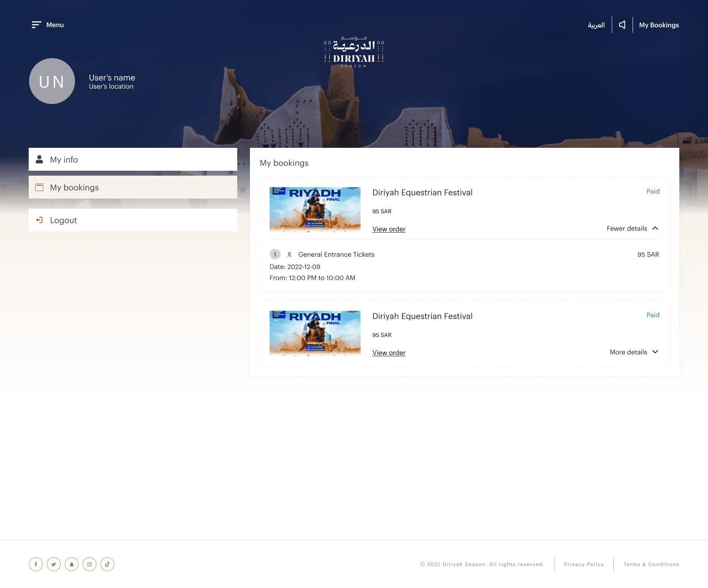Open the Facebook social icon

36,564
